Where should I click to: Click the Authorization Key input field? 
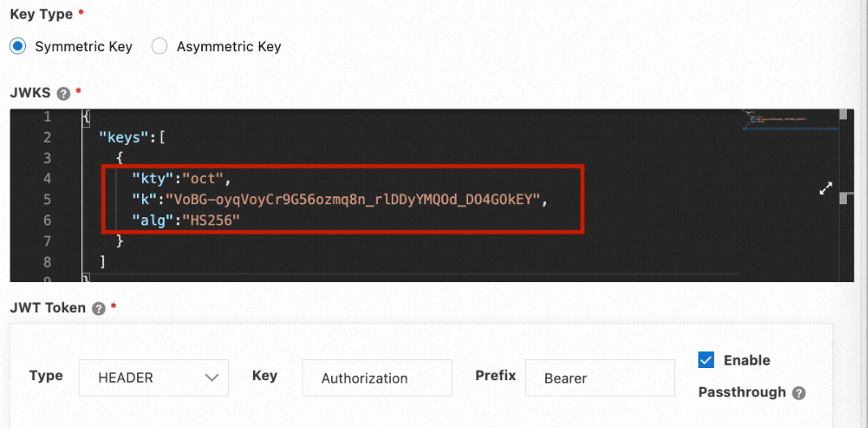pos(376,378)
